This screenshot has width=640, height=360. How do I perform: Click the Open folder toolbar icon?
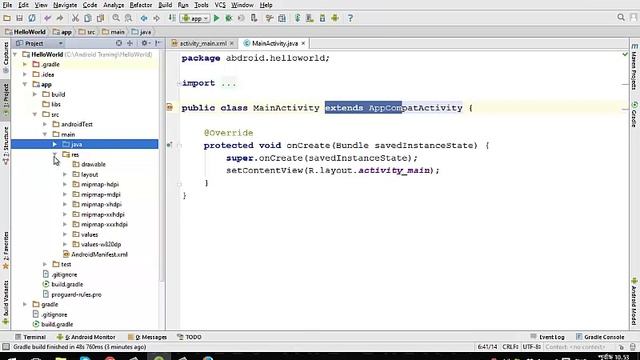pos(7,18)
